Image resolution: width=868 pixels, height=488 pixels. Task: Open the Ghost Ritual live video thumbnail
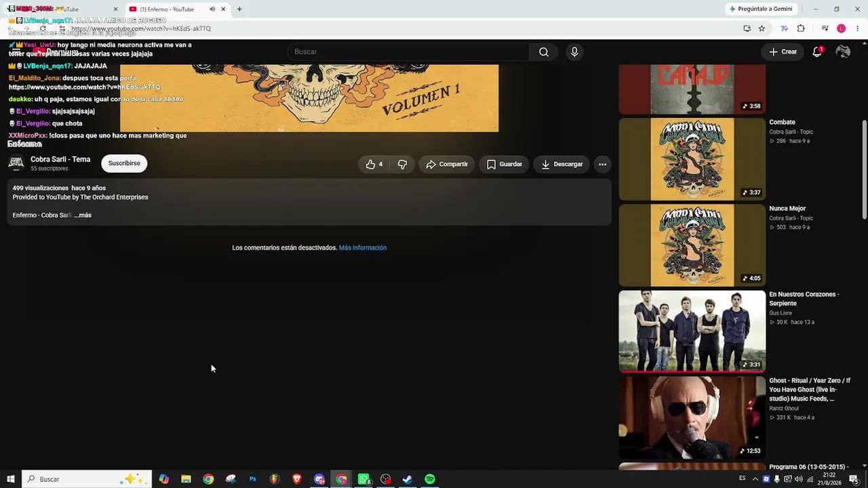692,418
